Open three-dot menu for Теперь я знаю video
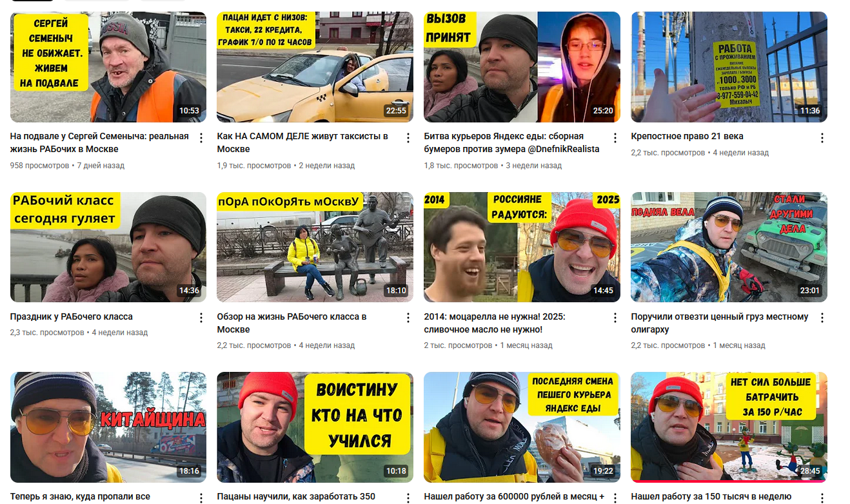The width and height of the screenshot is (850, 504). (201, 498)
